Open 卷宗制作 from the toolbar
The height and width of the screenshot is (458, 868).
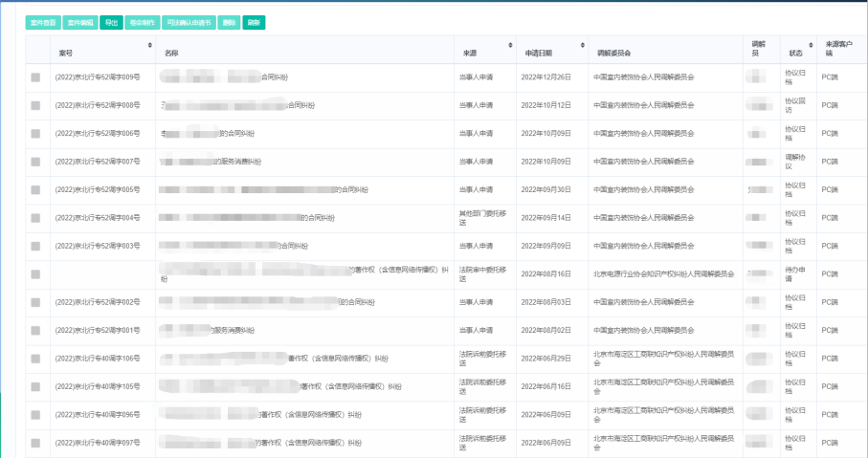coord(142,22)
